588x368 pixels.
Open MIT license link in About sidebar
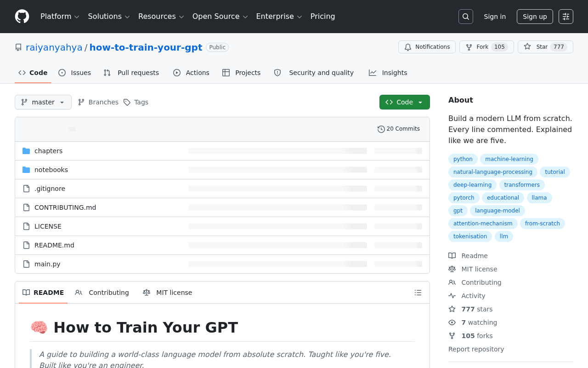point(473,269)
